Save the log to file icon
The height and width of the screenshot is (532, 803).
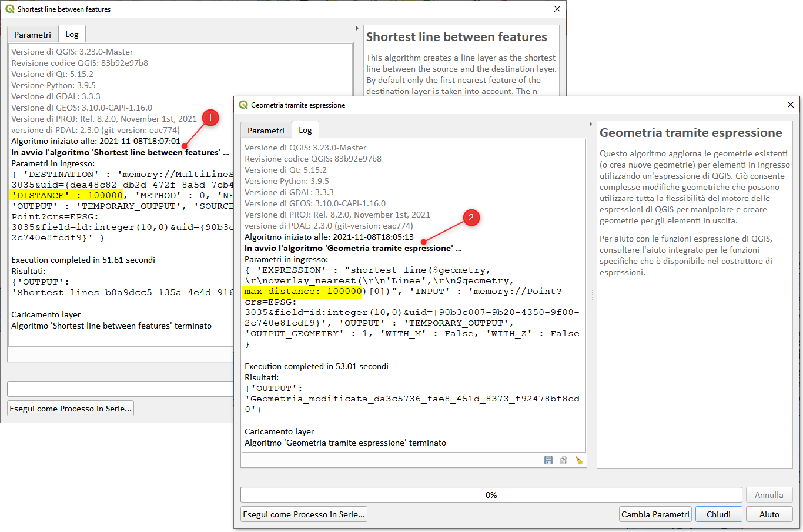pos(548,460)
